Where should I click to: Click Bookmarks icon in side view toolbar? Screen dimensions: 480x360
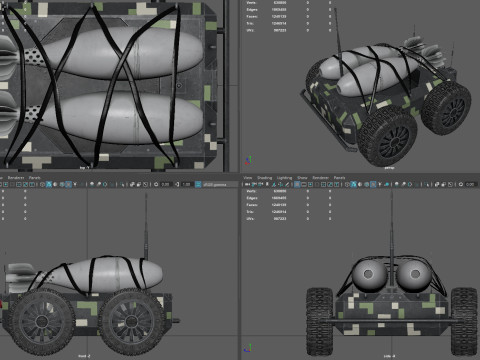point(267,184)
